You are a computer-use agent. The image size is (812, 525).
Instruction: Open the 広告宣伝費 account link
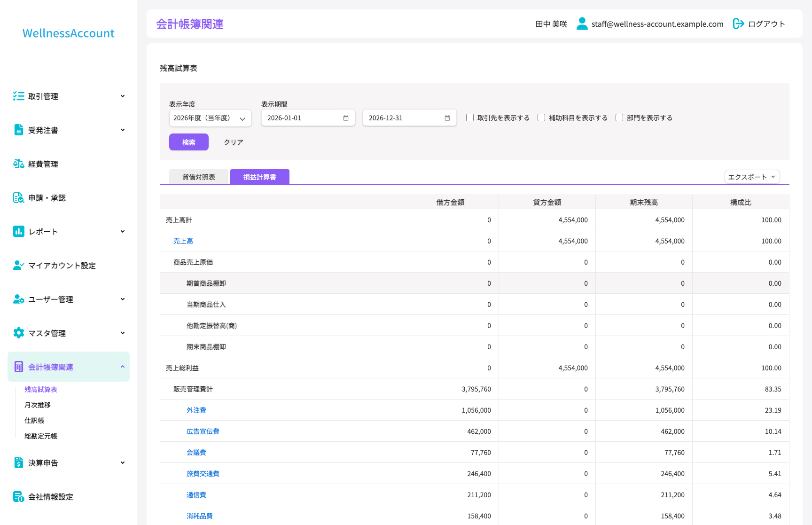point(203,431)
